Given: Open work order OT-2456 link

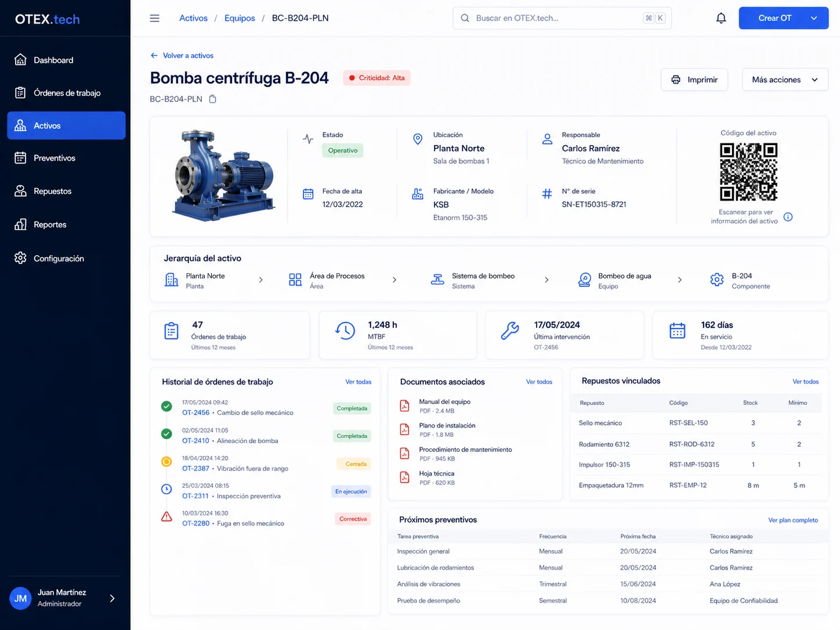Looking at the screenshot, I should pos(195,412).
